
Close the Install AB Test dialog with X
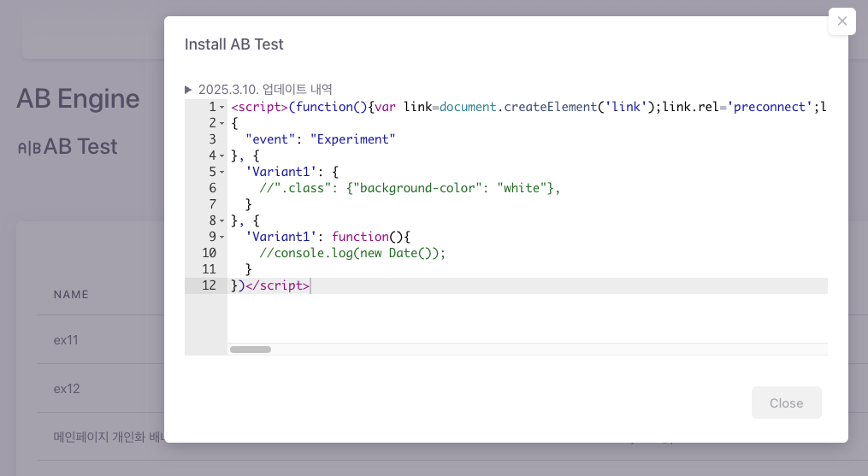(x=842, y=21)
